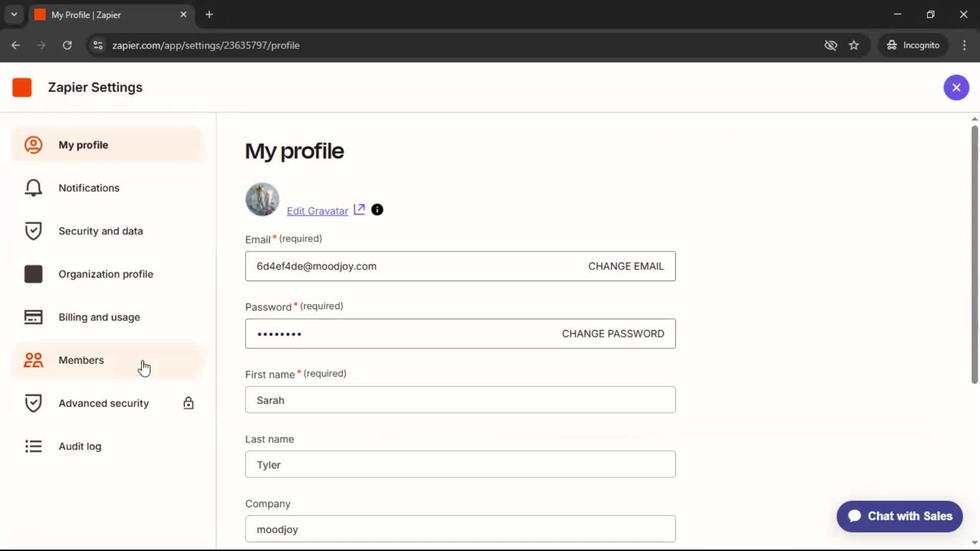The image size is (980, 551).
Task: Click the address bar URL
Action: tap(206, 45)
